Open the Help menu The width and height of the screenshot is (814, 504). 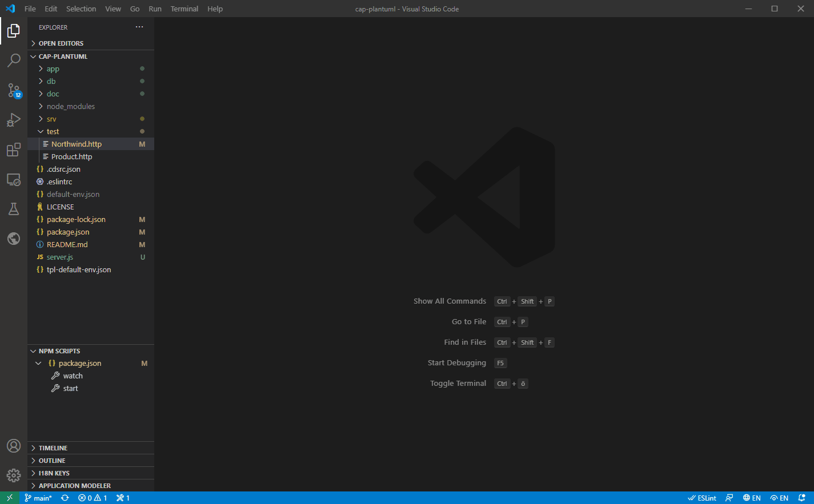(x=215, y=9)
